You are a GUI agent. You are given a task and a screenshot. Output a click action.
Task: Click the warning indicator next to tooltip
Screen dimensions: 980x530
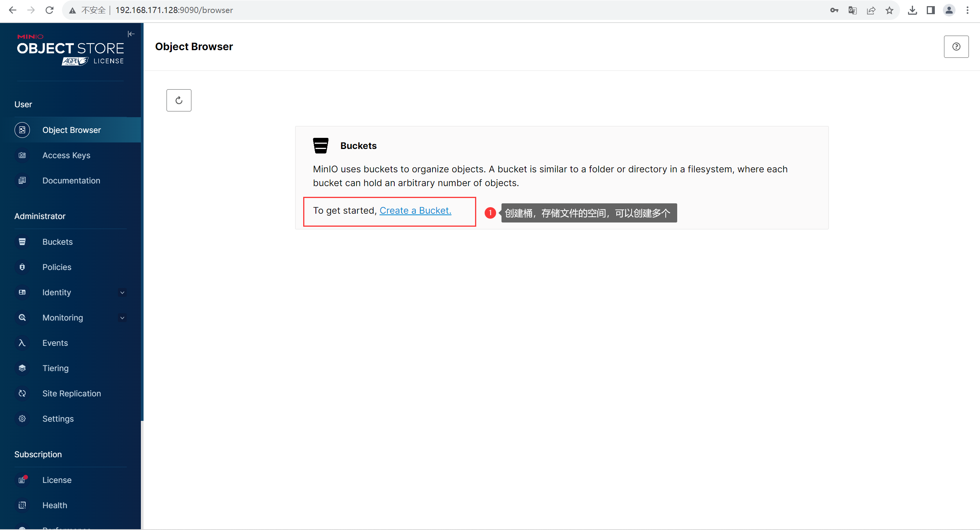pos(489,213)
